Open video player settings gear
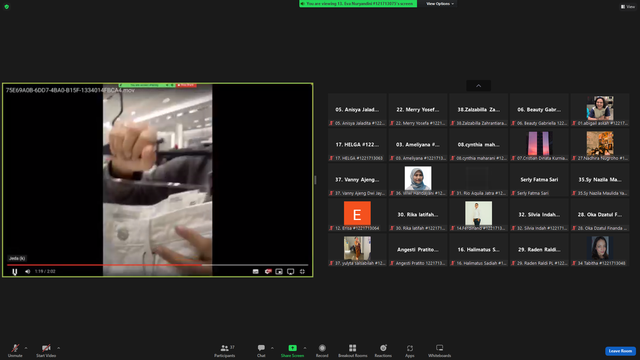The image size is (640, 360). coord(268,271)
